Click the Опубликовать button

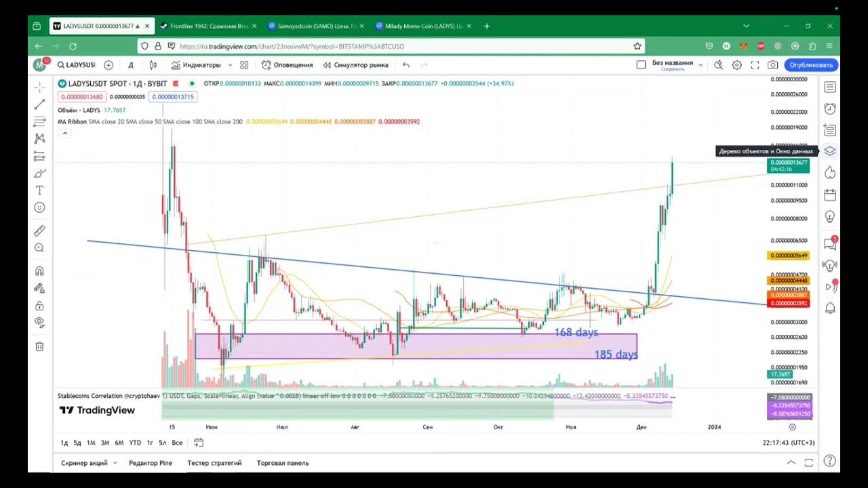810,65
